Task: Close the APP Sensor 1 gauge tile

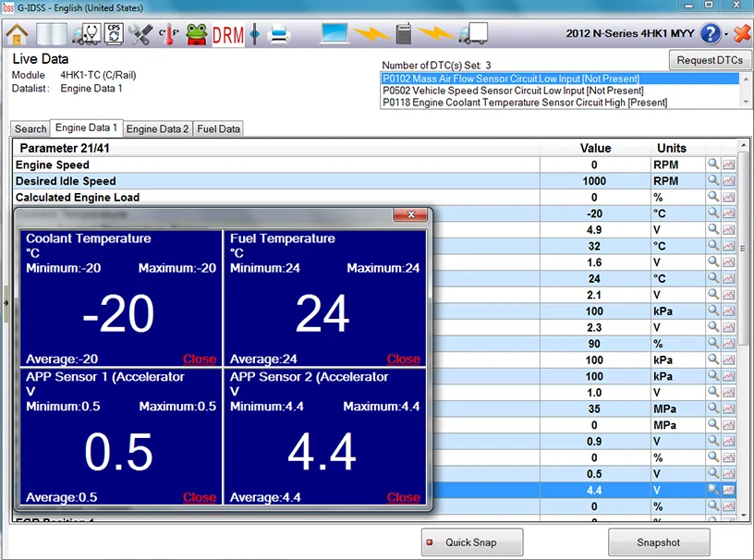Action: [x=200, y=497]
